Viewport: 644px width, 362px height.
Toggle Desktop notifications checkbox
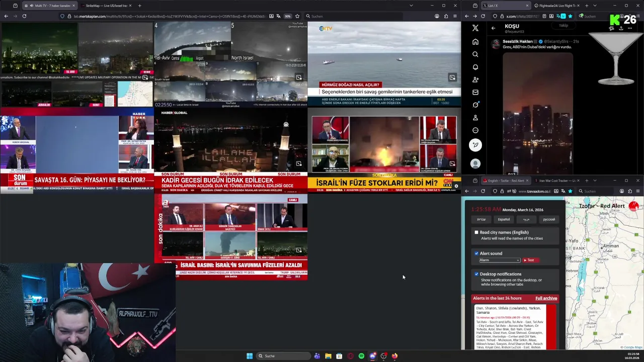pyautogui.click(x=476, y=274)
